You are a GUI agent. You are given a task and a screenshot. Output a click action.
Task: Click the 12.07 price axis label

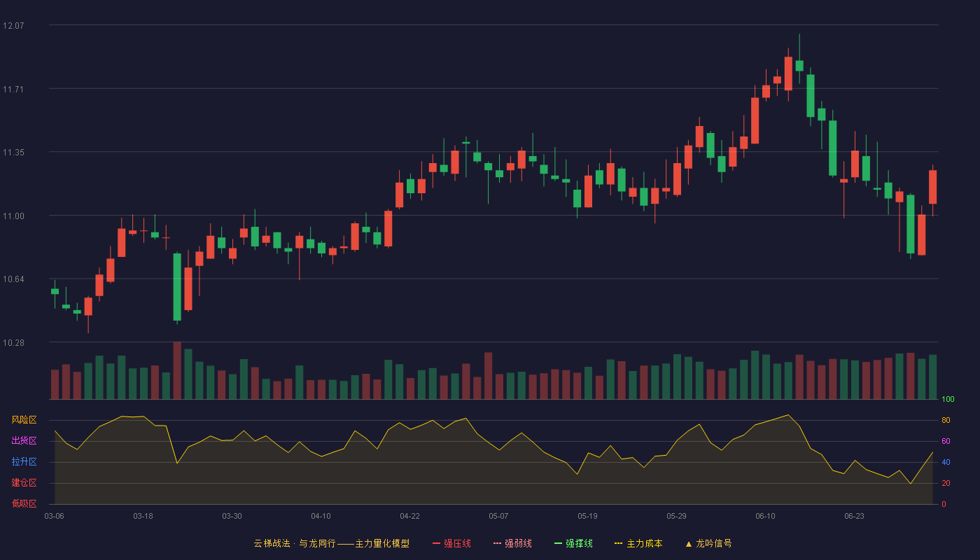click(13, 26)
